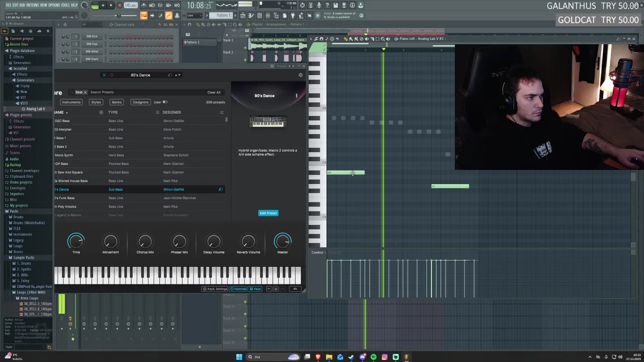
Task: Toggle the metronome icon in toolbar
Action: tap(144, 6)
